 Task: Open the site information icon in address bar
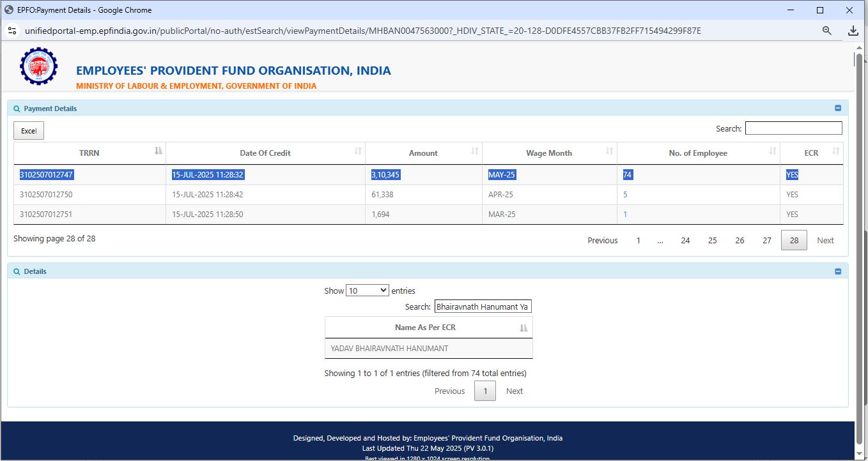click(12, 30)
